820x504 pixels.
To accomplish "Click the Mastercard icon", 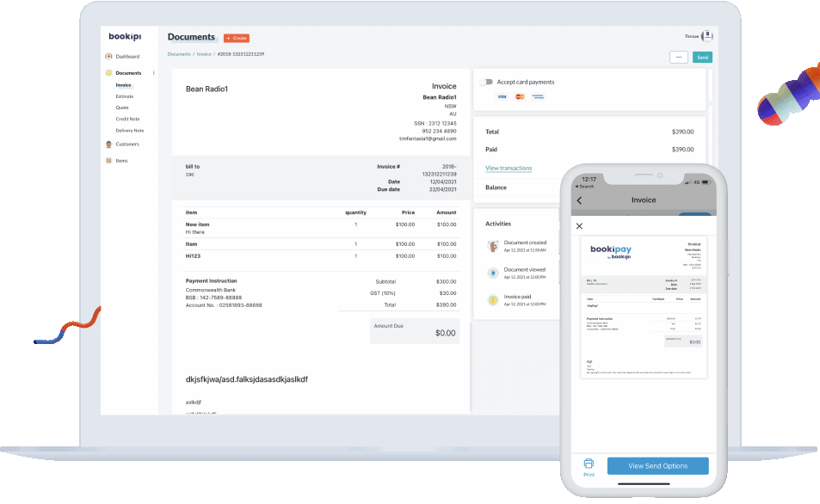I will click(520, 96).
